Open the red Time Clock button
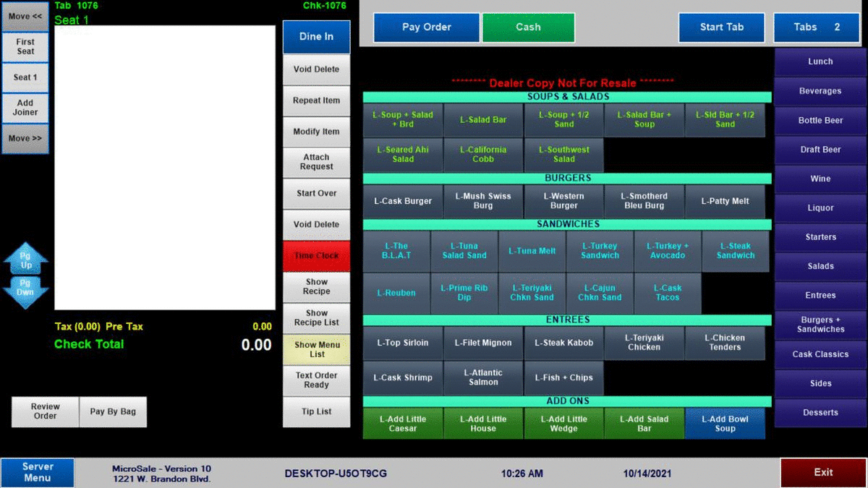The height and width of the screenshot is (488, 868). pos(316,256)
